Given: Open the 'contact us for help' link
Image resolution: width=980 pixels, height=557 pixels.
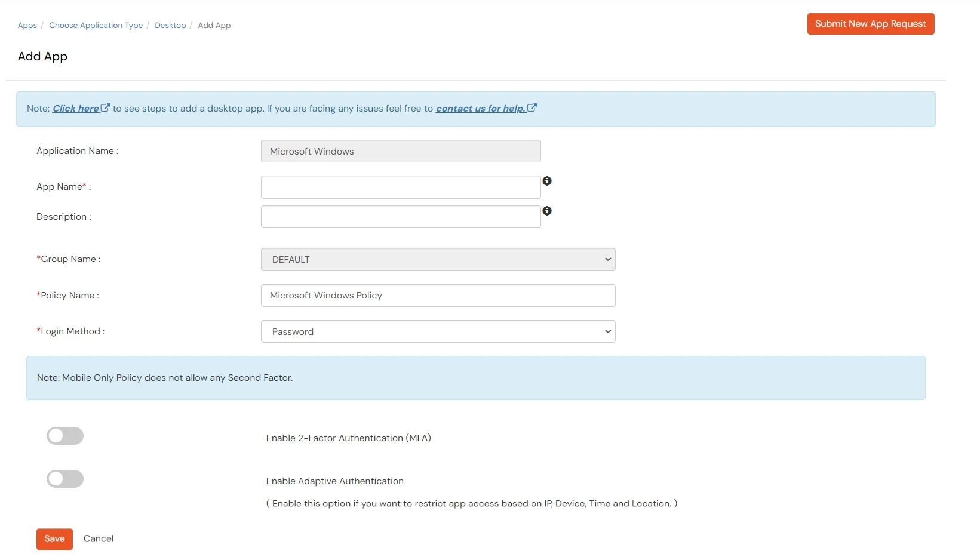Looking at the screenshot, I should click(x=486, y=109).
